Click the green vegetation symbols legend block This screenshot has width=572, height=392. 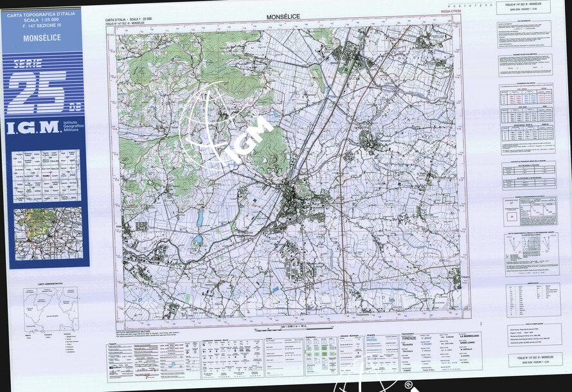[319, 352]
